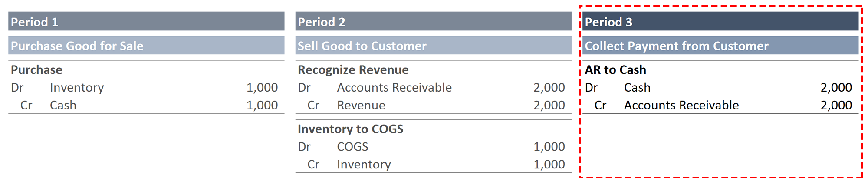The image size is (868, 185).
Task: Click the Period 3 header bar
Action: point(720,21)
